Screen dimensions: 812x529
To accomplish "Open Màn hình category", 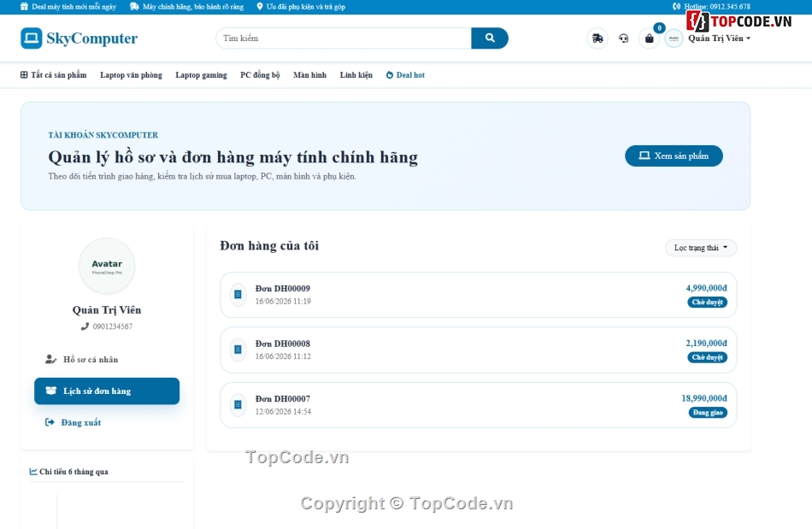I will (x=309, y=75).
